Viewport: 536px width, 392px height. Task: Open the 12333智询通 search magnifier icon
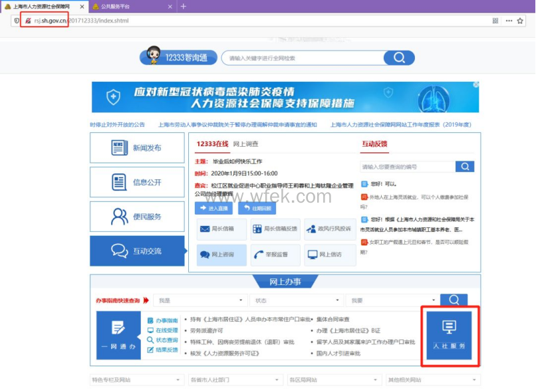pos(398,57)
